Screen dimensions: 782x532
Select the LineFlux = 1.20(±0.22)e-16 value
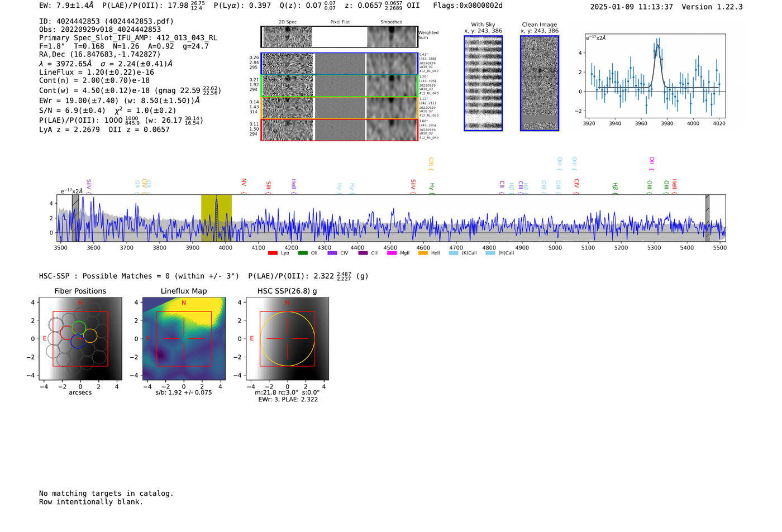(x=97, y=72)
